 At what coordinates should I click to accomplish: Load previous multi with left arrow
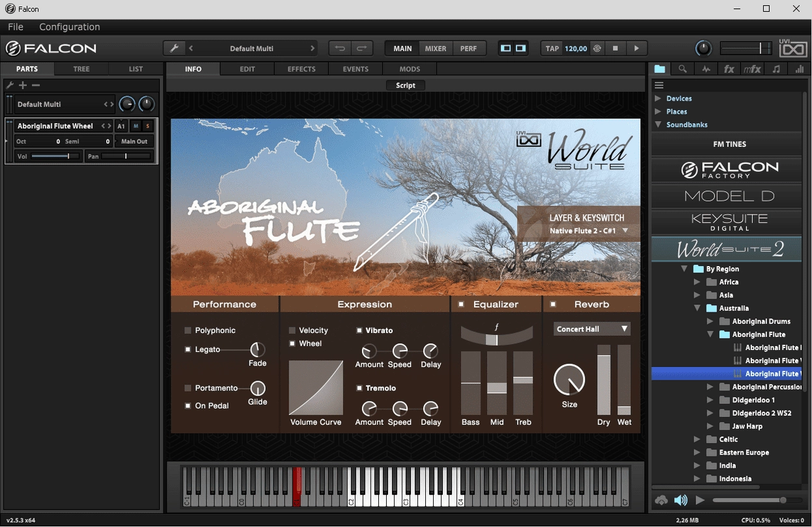191,48
